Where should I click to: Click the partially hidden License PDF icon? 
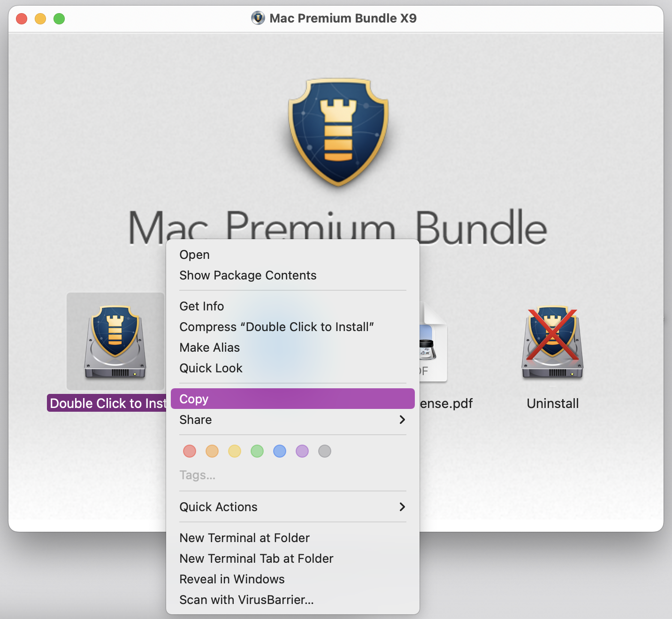tap(433, 342)
